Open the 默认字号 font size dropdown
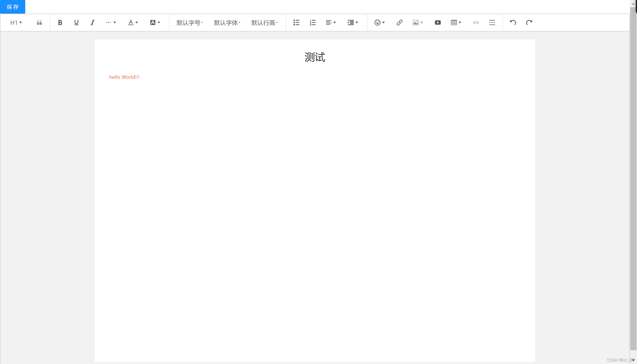Viewport: 637px width, 364px height. tap(190, 23)
